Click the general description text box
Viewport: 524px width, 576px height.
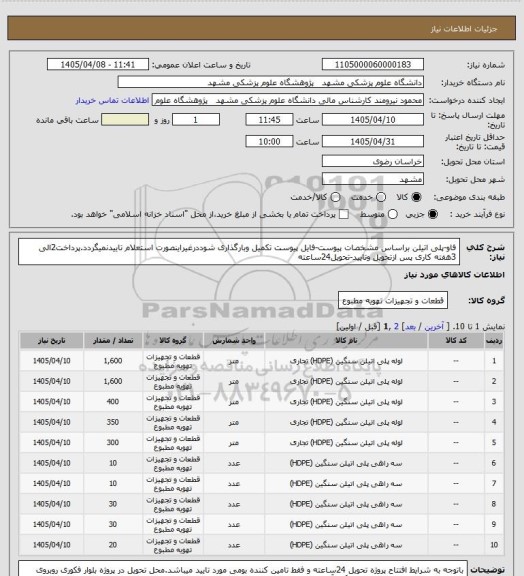tap(239, 252)
